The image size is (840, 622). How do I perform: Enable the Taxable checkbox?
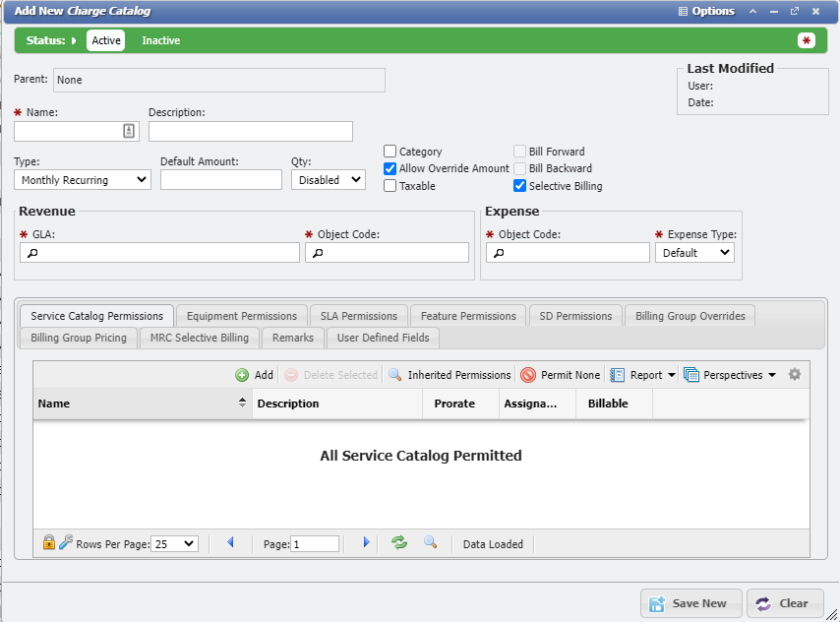[390, 186]
